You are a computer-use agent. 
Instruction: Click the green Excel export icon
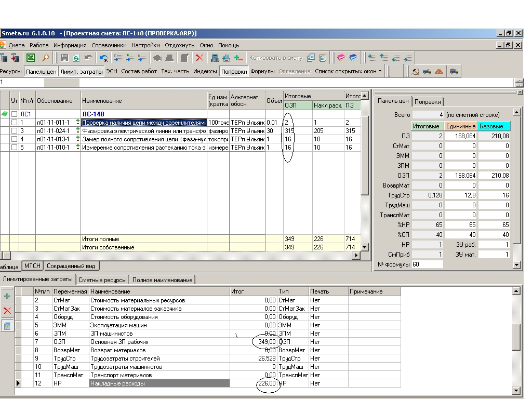coord(31,58)
